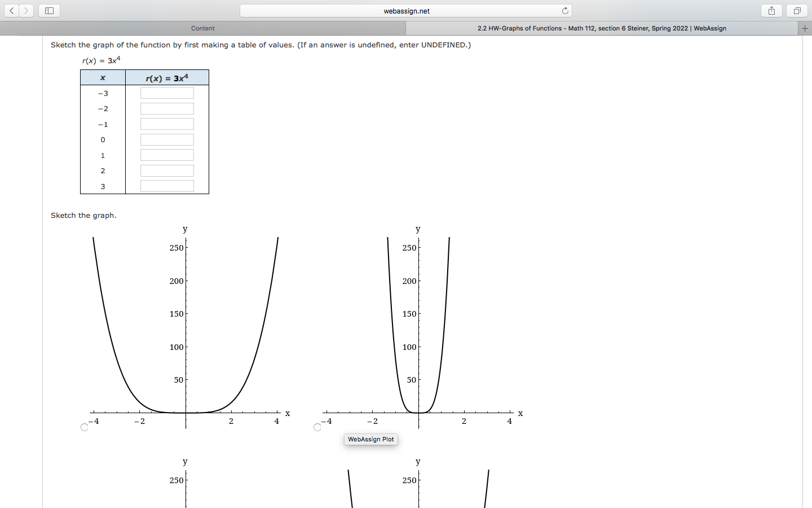The width and height of the screenshot is (812, 508).
Task: Click the r(x) input for x = 3
Action: (x=167, y=186)
